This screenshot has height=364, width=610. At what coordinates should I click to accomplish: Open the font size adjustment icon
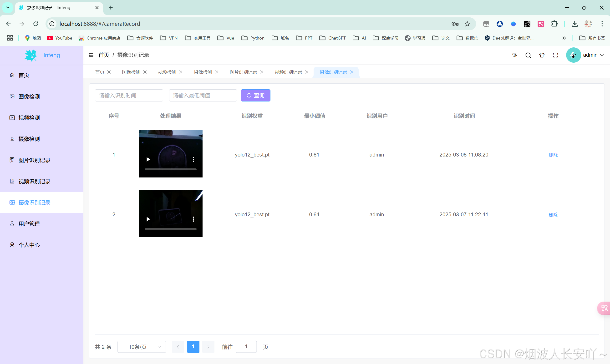(x=515, y=55)
